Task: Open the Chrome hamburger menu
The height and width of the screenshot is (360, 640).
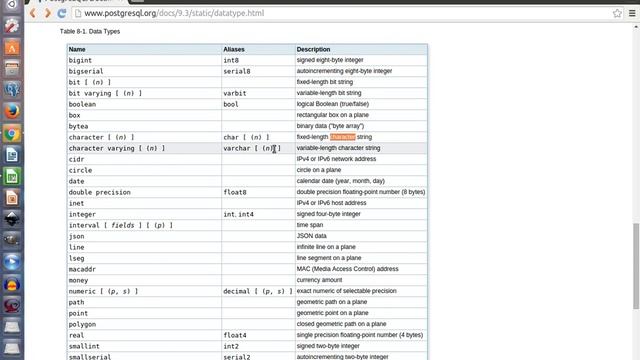Action: (x=632, y=13)
